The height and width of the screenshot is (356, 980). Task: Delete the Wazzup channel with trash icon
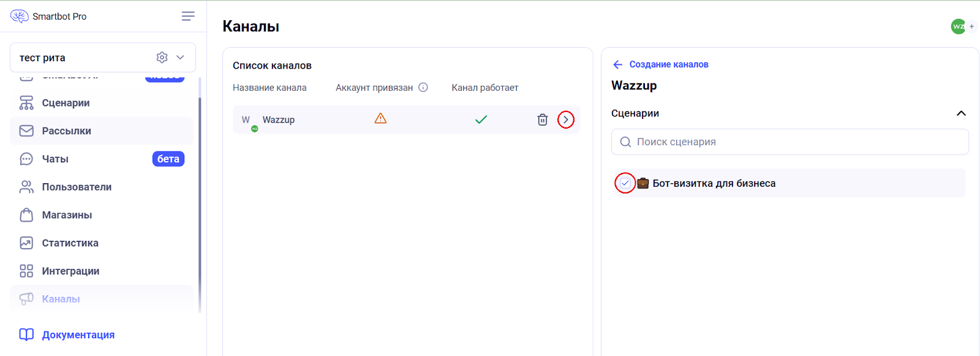click(542, 120)
